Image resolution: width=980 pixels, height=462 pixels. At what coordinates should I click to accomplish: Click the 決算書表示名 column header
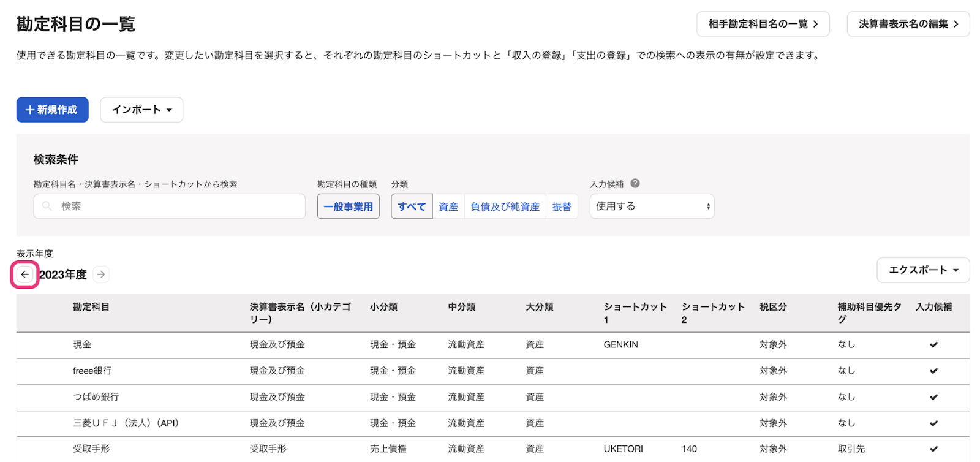(x=300, y=313)
